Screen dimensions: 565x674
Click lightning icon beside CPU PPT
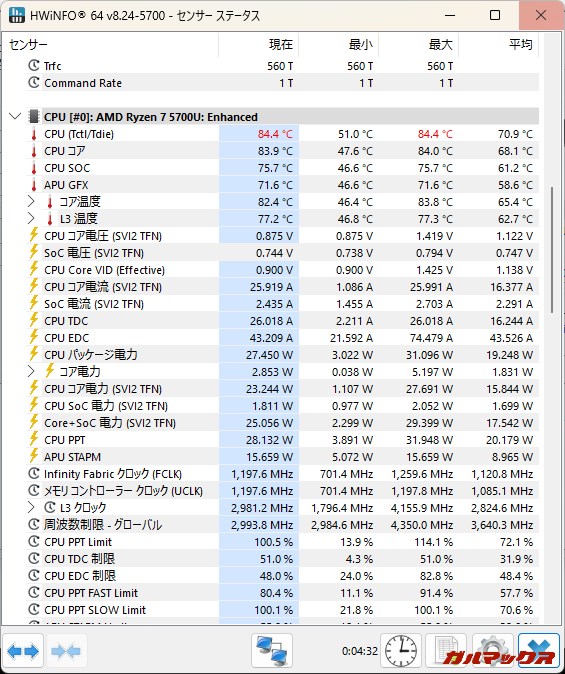tap(34, 440)
